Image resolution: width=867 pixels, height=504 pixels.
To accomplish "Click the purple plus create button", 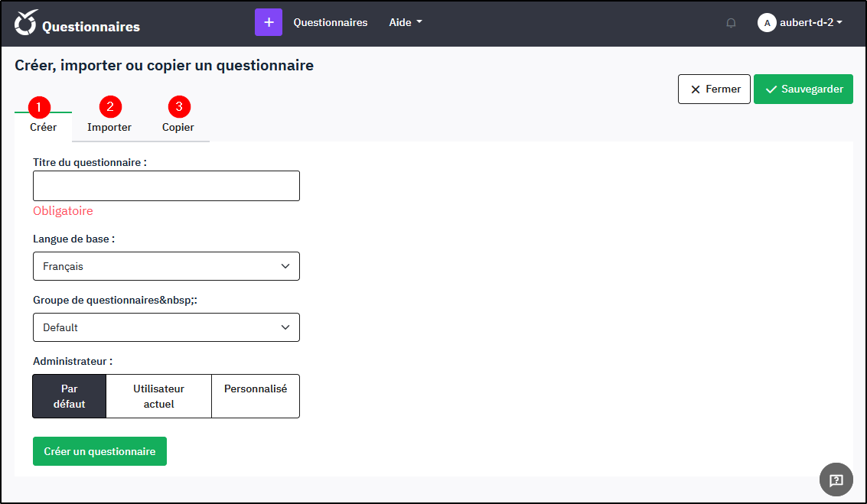I will click(x=269, y=23).
